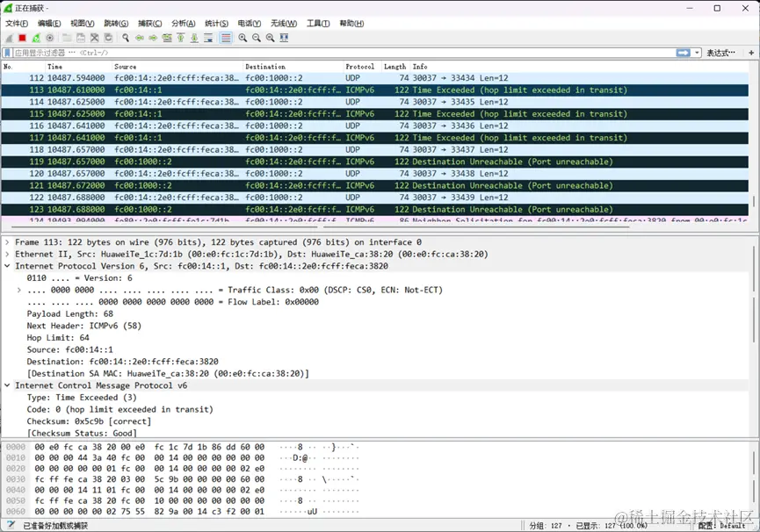Viewport: 760px width, 532px height.
Task: Click the close capture file icon
Action: [x=95, y=38]
